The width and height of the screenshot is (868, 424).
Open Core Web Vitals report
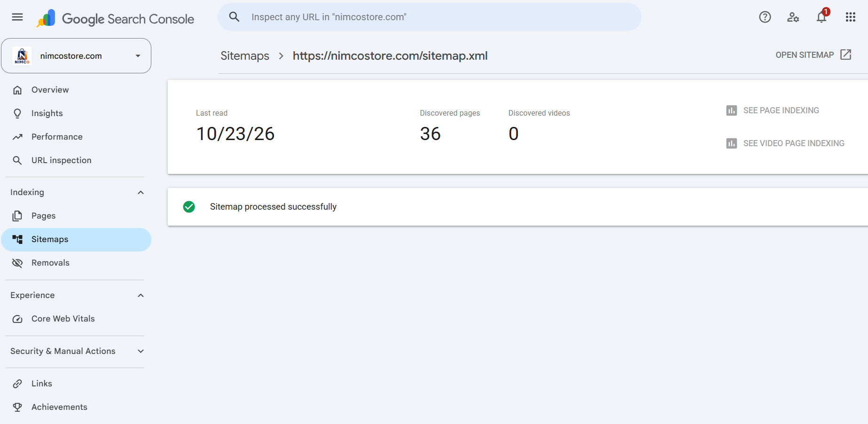[x=76, y=319]
